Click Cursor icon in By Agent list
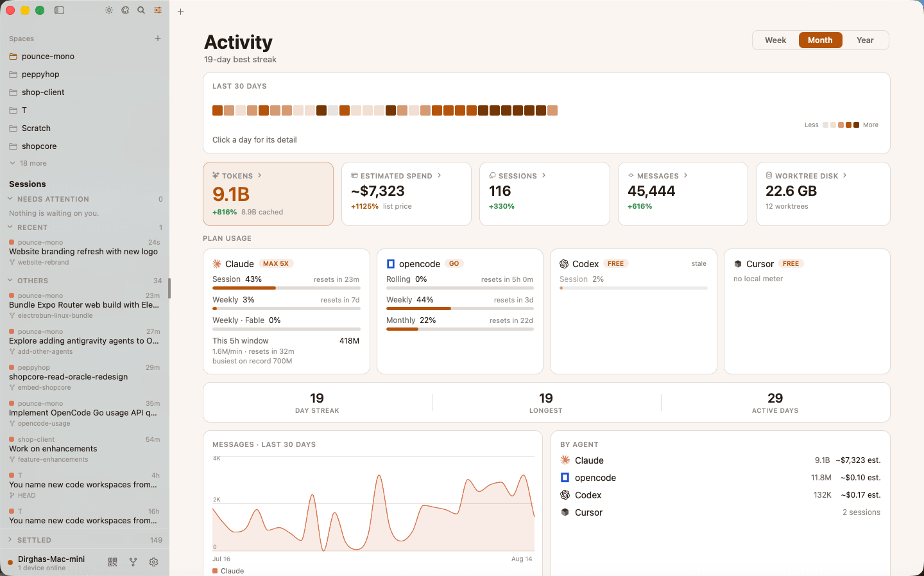This screenshot has height=576, width=924. pyautogui.click(x=565, y=512)
